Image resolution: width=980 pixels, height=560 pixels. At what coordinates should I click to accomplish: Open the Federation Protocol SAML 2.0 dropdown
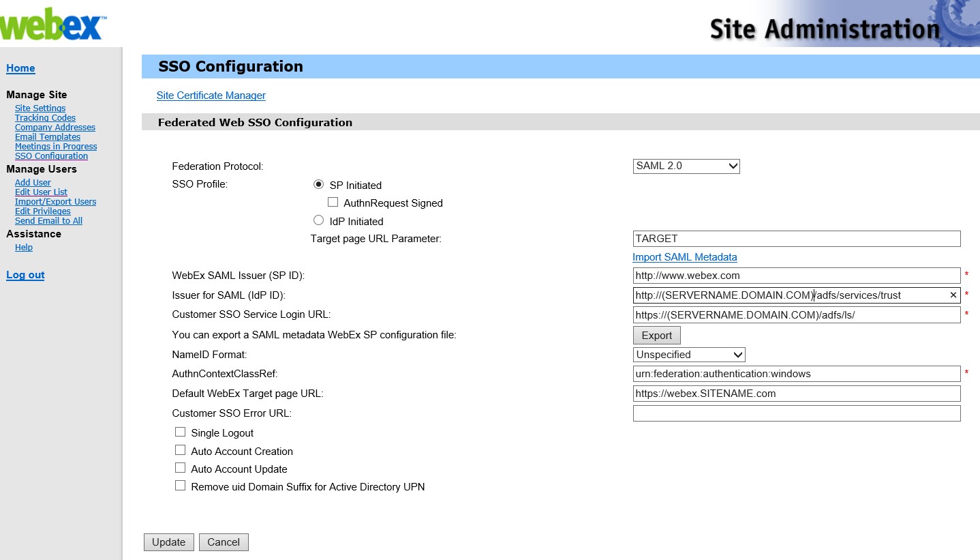pyautogui.click(x=686, y=166)
